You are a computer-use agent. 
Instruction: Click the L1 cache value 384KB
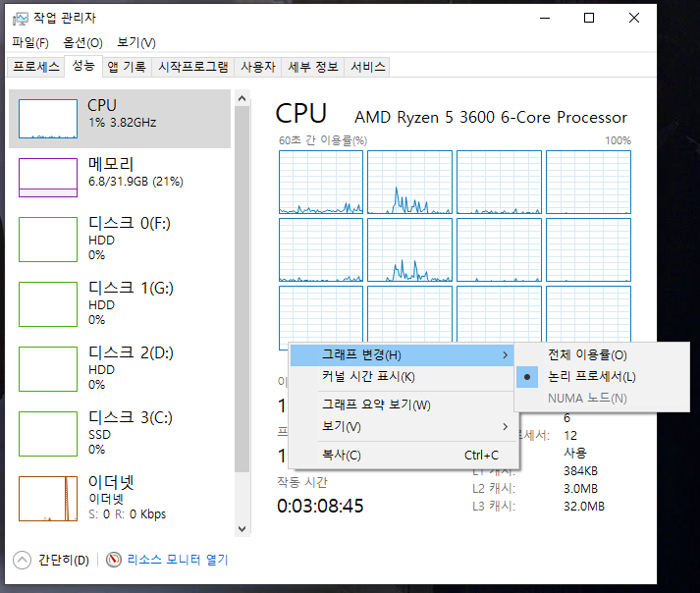point(580,471)
